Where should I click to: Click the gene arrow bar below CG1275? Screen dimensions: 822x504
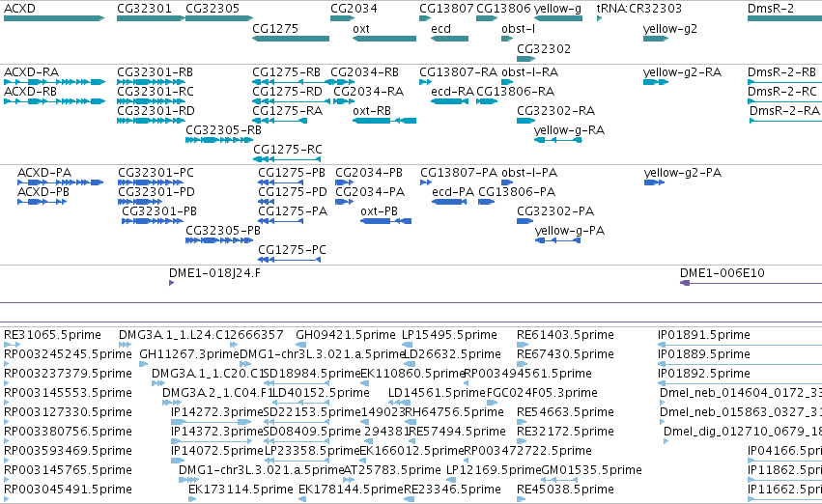(x=291, y=39)
